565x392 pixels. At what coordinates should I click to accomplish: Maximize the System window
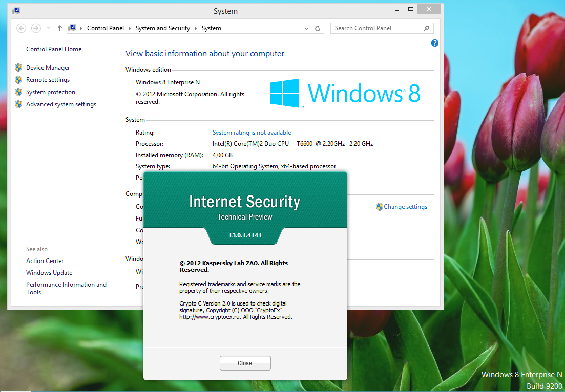pyautogui.click(x=411, y=9)
